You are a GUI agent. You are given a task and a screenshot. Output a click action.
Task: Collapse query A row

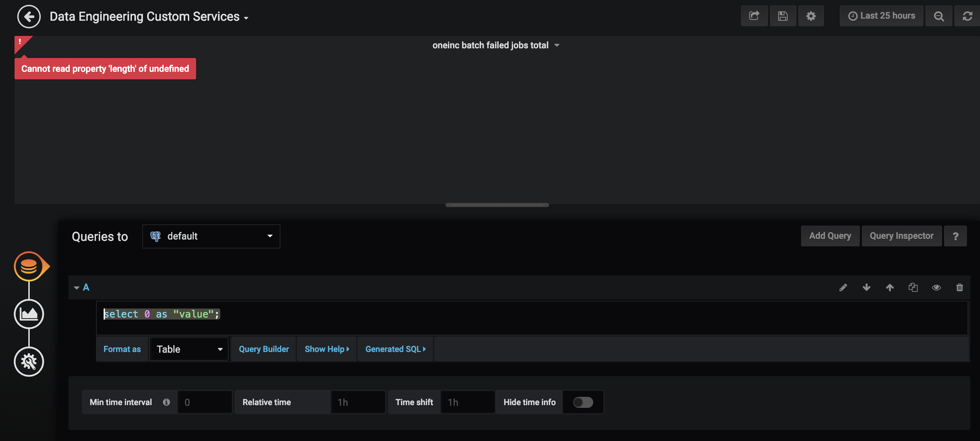click(76, 288)
